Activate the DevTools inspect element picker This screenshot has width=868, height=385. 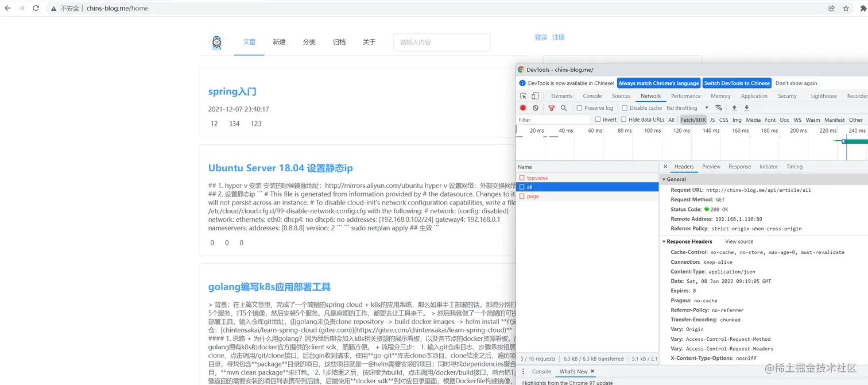[x=523, y=96]
